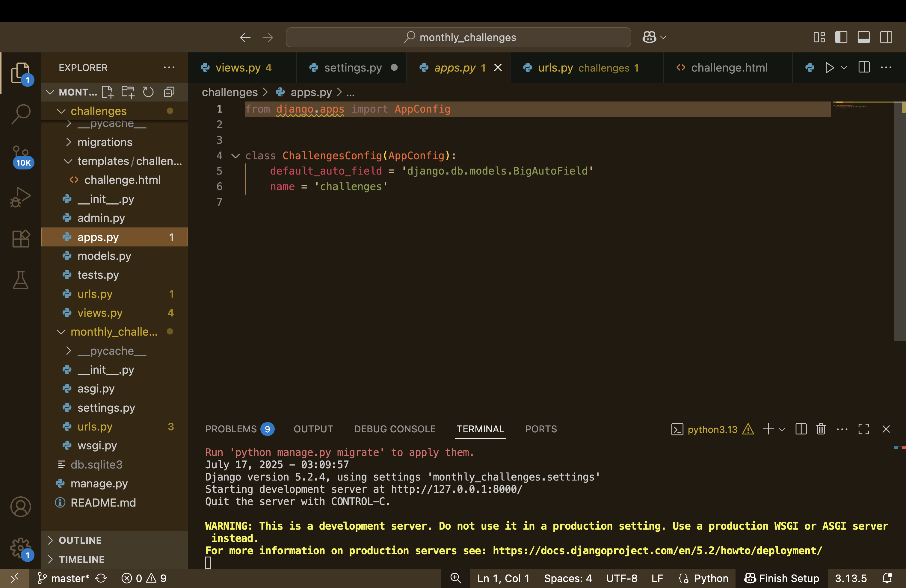The image size is (906, 588).
Task: Open the Testing flask view
Action: [21, 280]
